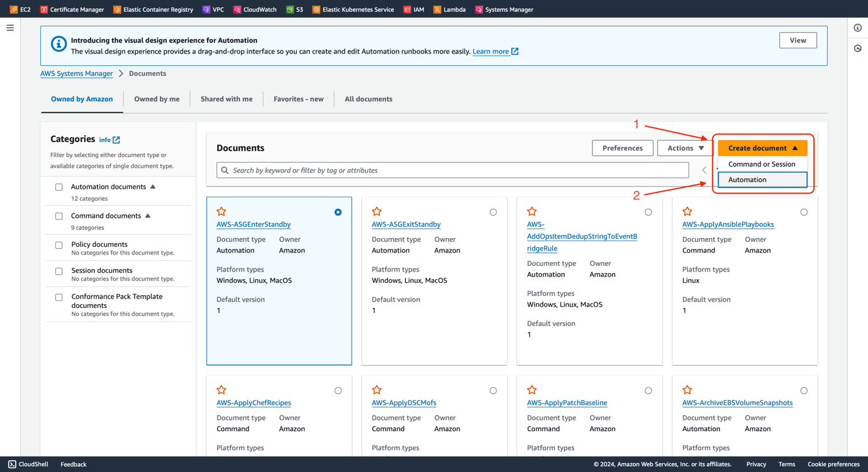Open Elastic Container Registry shortcut icon
Viewport: 868px width, 472px height.
pos(117,9)
